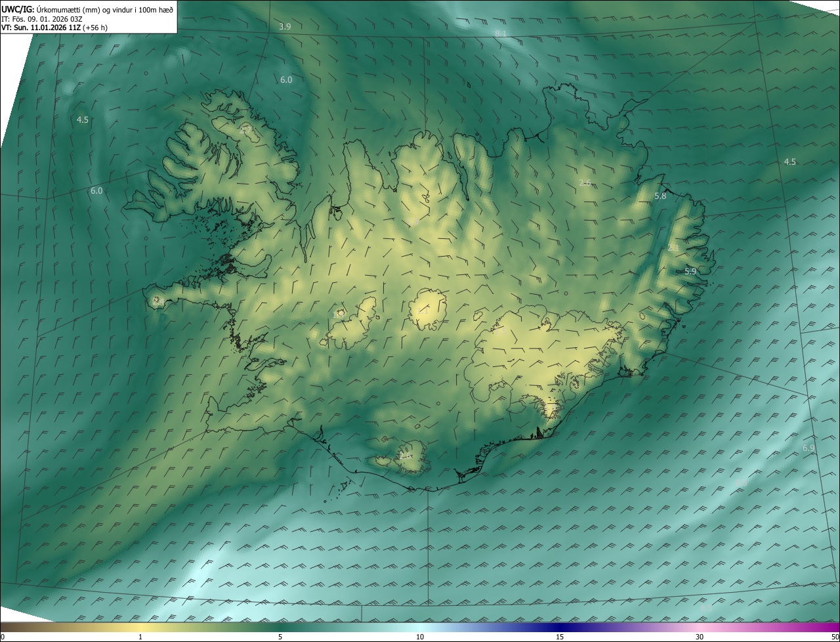Select the "IT: Fös. 09. 01. 2026 03Z" line
This screenshot has height=642, width=840.
[x=42, y=18]
